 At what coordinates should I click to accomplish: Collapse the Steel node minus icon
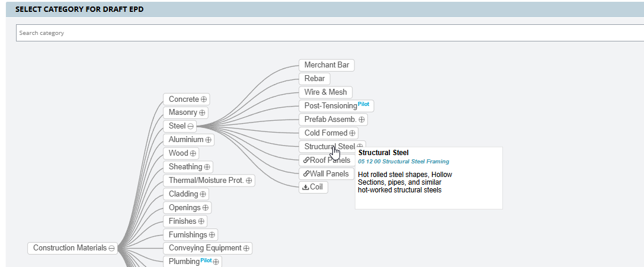point(191,126)
